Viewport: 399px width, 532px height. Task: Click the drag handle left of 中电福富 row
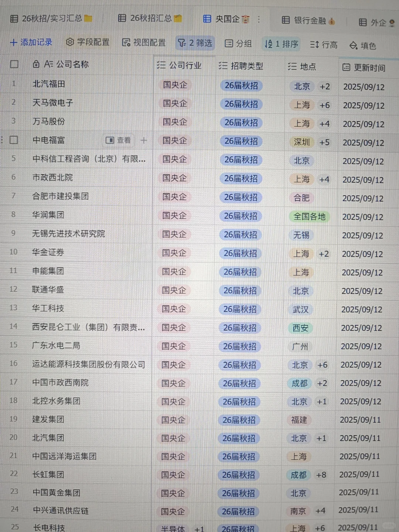[2, 140]
